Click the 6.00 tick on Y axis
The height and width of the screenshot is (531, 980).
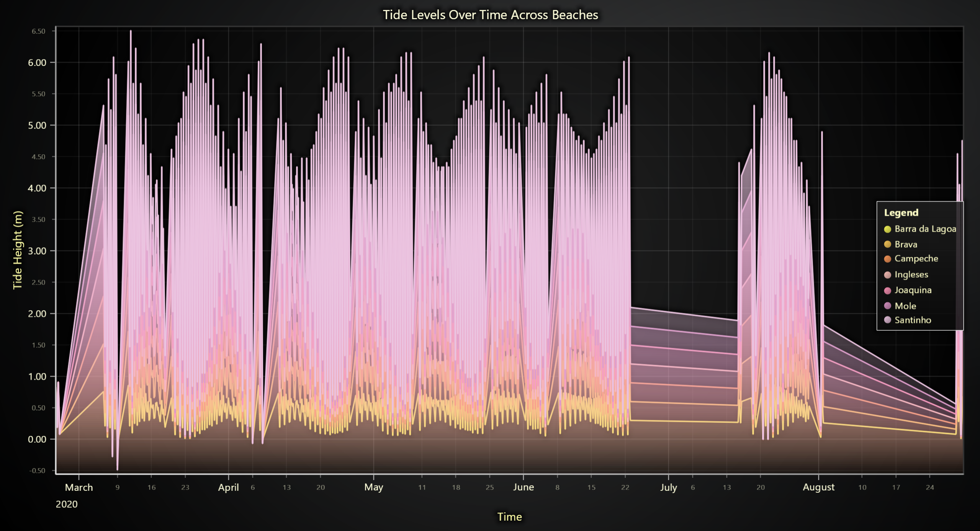point(37,63)
